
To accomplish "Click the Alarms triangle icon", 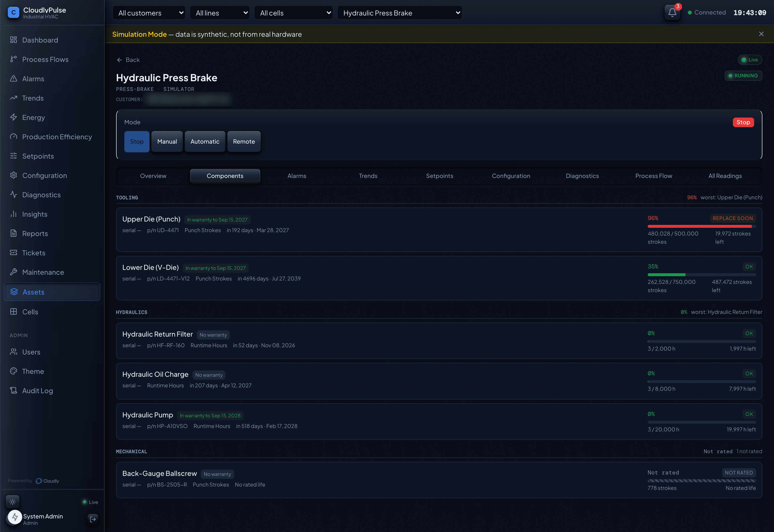I will click(13, 79).
